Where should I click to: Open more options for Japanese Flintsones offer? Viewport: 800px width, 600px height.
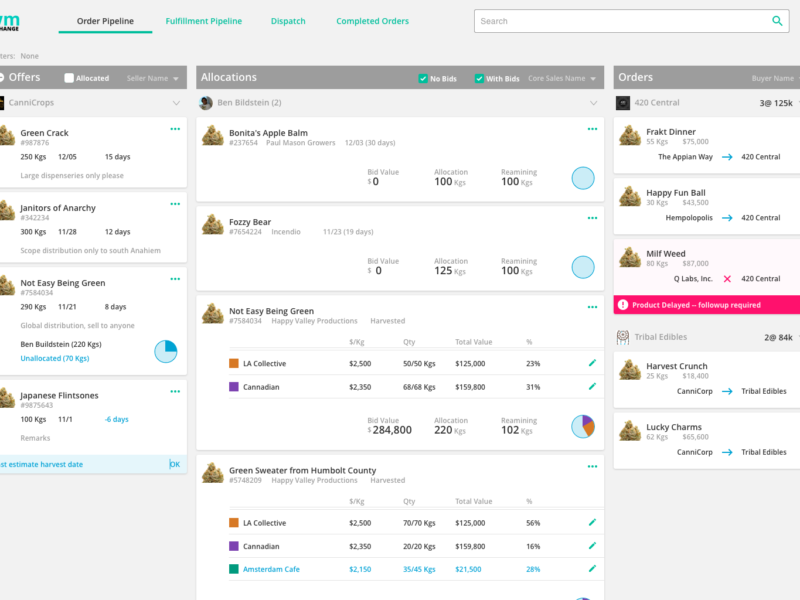(x=175, y=391)
